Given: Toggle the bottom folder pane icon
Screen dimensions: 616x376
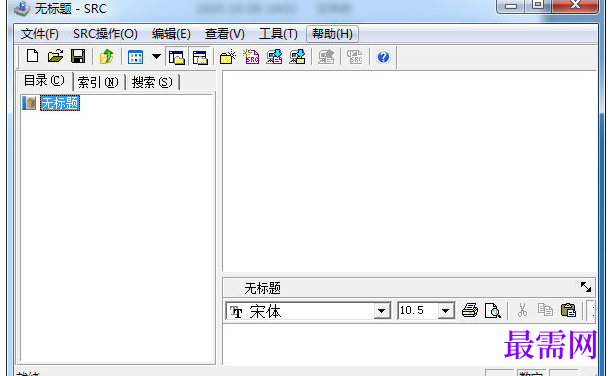Looking at the screenshot, I should 200,57.
